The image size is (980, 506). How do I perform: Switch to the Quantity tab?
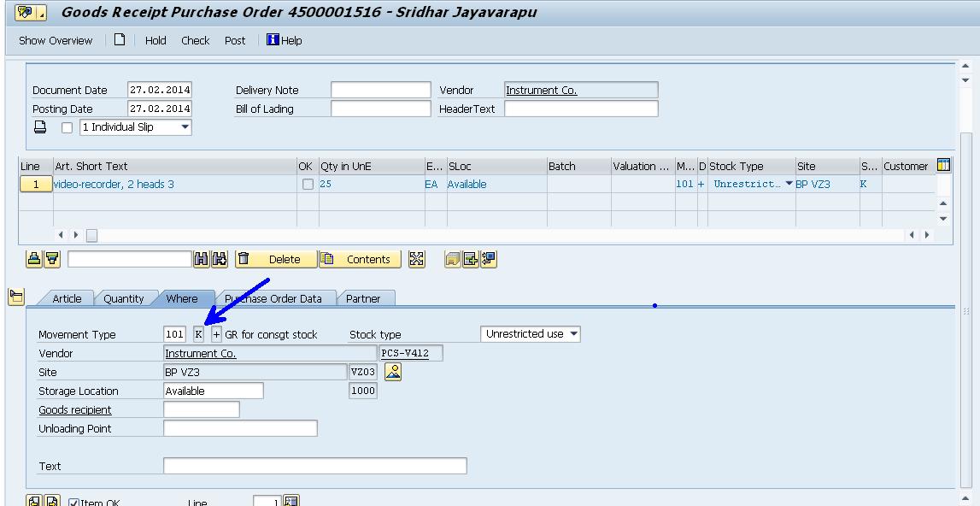[124, 298]
